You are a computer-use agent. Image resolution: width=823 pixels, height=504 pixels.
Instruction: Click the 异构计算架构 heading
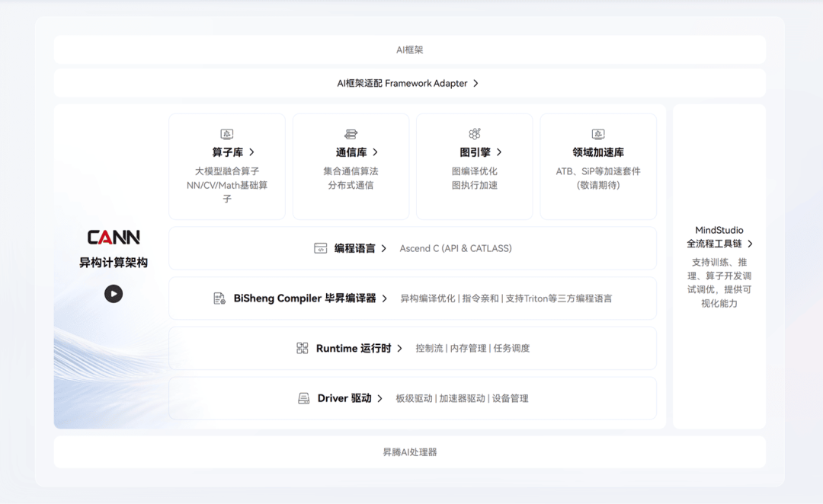114,262
